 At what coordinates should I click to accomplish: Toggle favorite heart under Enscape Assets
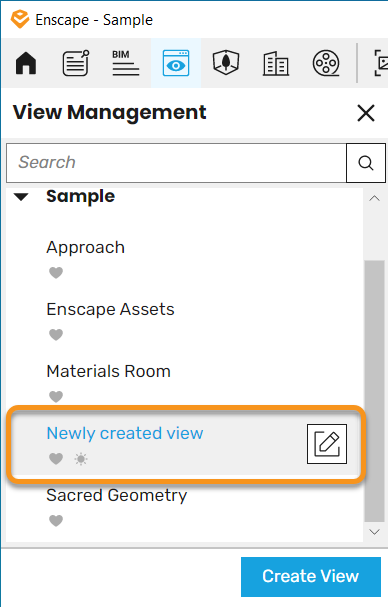[x=56, y=335]
